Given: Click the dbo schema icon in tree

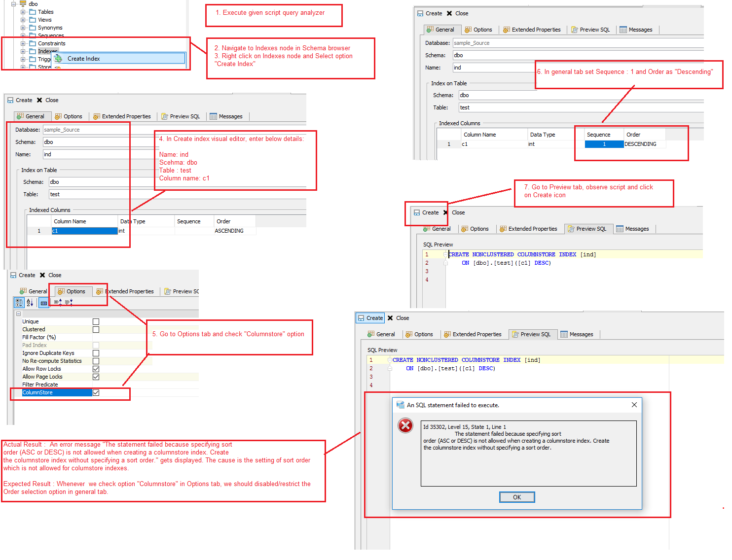Looking at the screenshot, I should point(23,3).
